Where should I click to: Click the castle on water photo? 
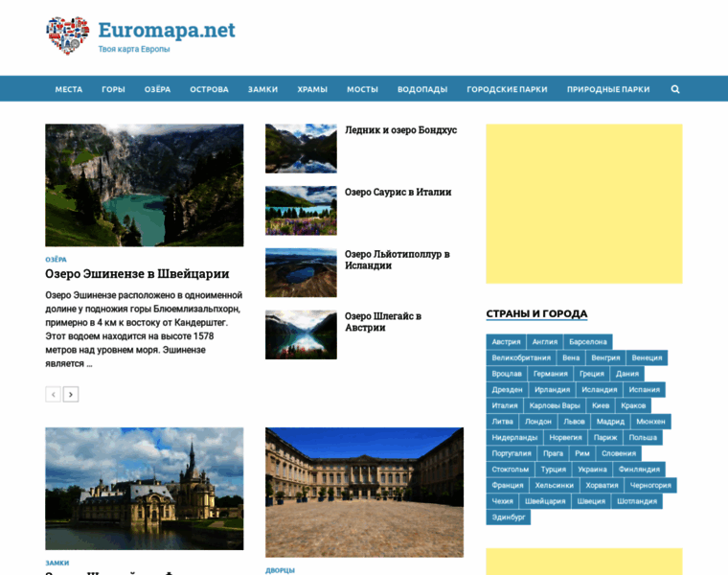click(x=145, y=489)
